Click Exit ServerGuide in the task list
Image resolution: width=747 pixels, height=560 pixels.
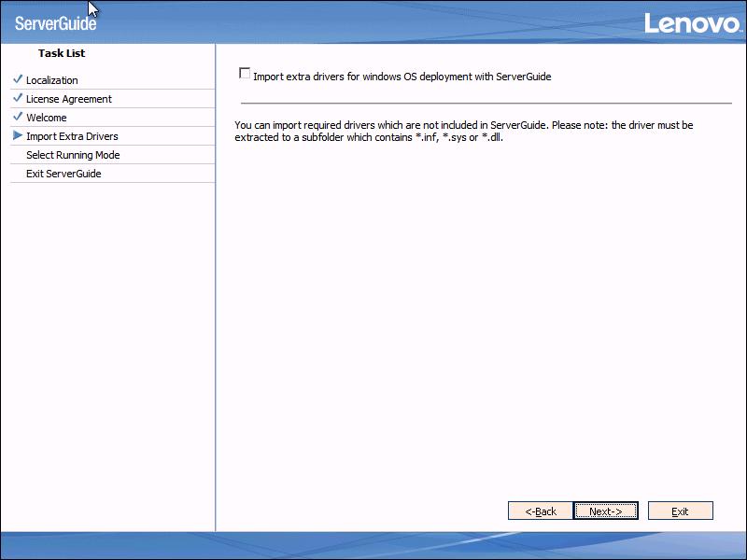(x=63, y=174)
